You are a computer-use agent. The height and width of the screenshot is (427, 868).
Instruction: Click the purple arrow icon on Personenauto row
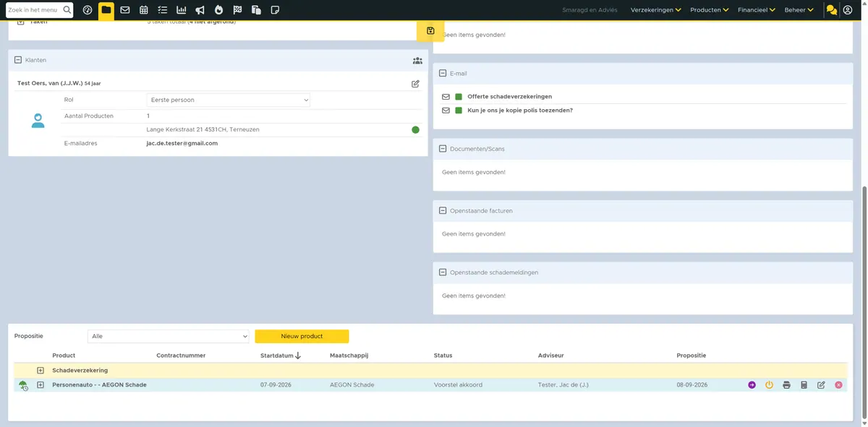pyautogui.click(x=752, y=385)
